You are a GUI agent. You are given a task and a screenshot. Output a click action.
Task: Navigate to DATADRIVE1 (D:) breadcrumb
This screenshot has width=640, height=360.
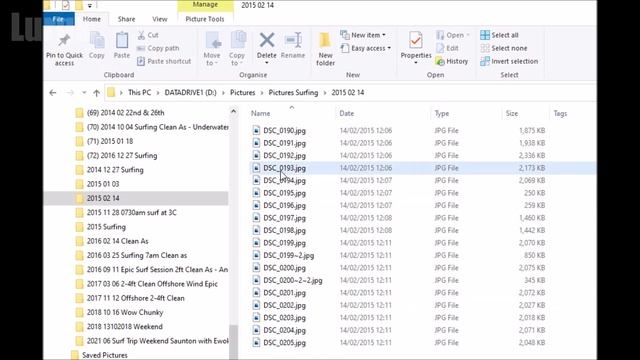pos(190,93)
